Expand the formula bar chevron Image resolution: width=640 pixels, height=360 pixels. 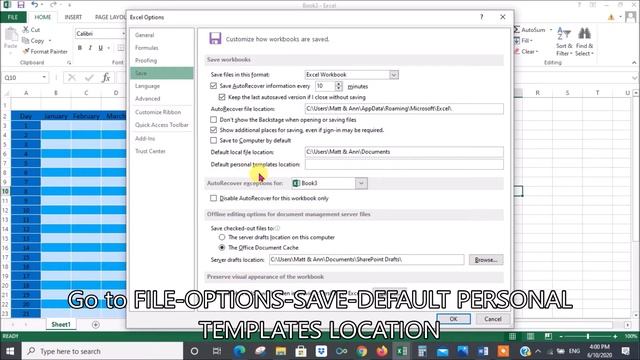pyautogui.click(x=634, y=78)
